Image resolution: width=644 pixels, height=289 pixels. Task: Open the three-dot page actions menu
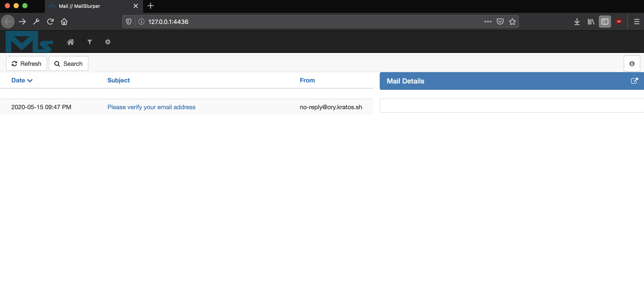pos(487,22)
